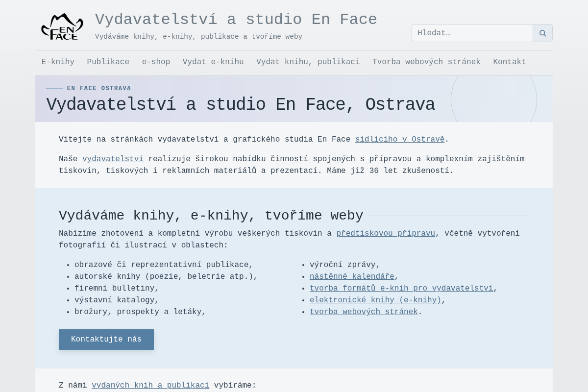The image size is (588, 392).
Task: Click heading Vydáváme knihy, e-knihy, tvoříme weby
Action: (x=211, y=216)
